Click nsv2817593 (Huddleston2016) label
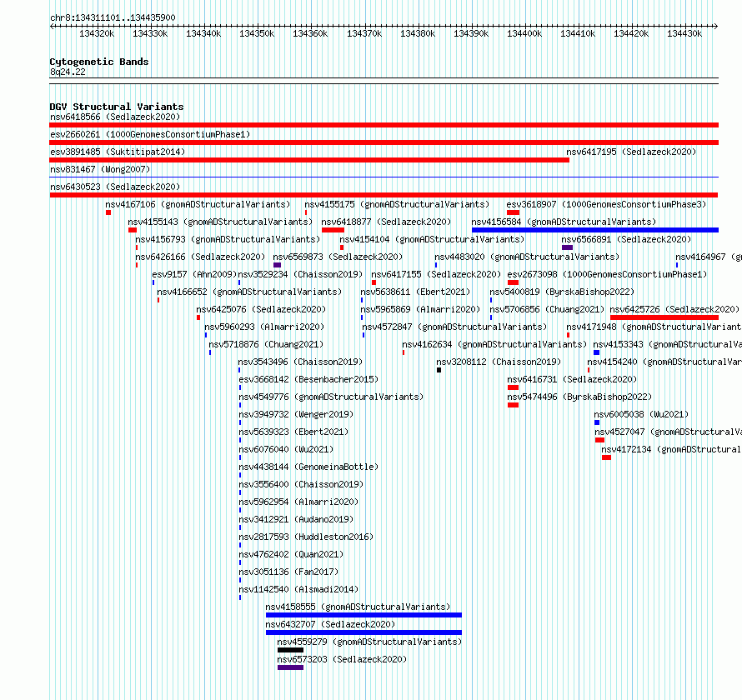The width and height of the screenshot is (742, 700). coord(306,537)
